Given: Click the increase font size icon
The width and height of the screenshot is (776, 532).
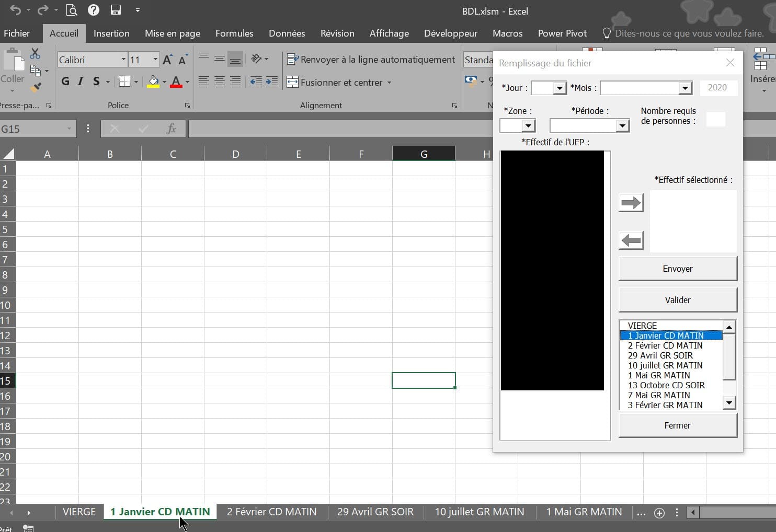Looking at the screenshot, I should pyautogui.click(x=167, y=60).
